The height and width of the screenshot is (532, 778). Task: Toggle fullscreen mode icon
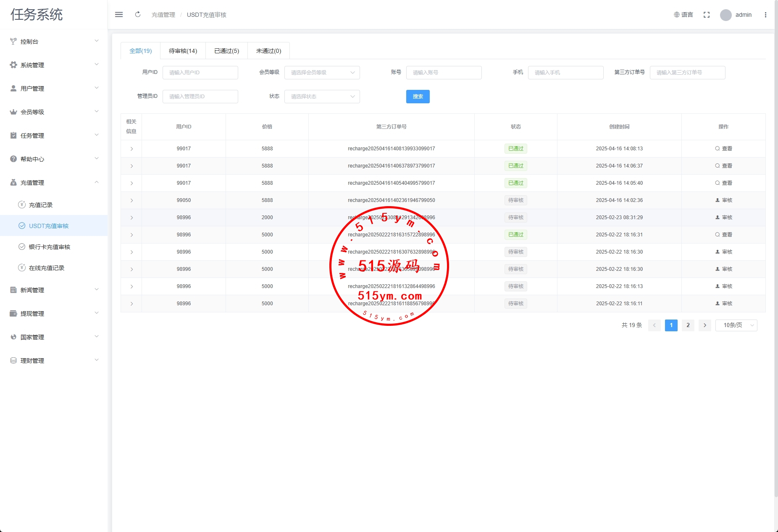click(x=707, y=15)
